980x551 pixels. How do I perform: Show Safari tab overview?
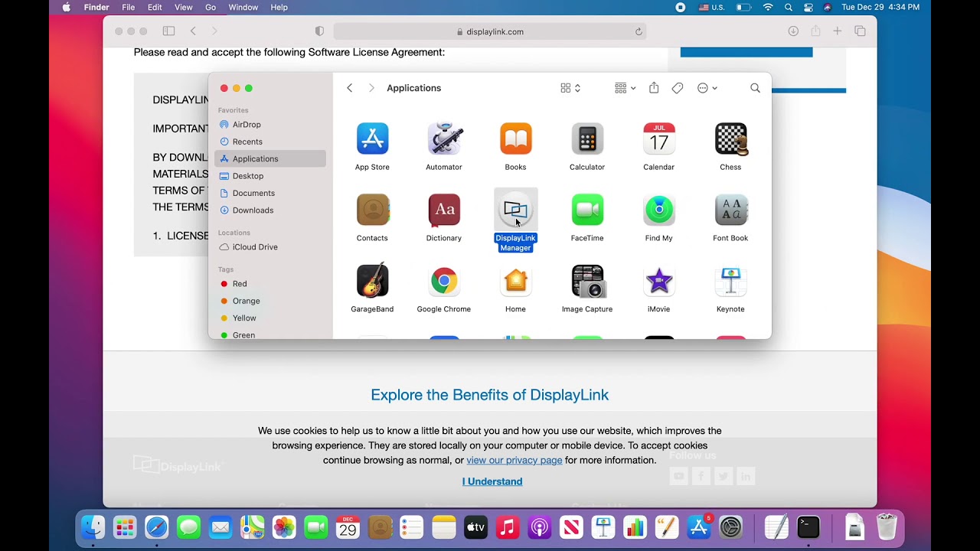[860, 31]
